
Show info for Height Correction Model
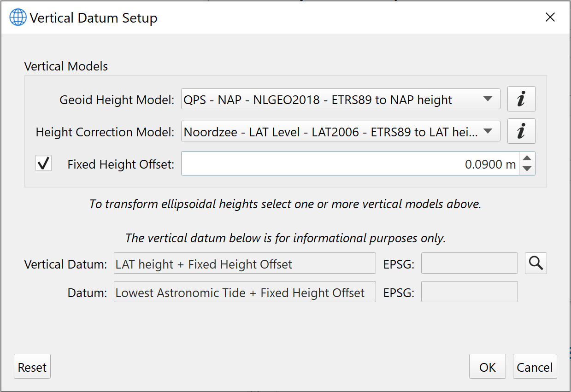(x=521, y=131)
